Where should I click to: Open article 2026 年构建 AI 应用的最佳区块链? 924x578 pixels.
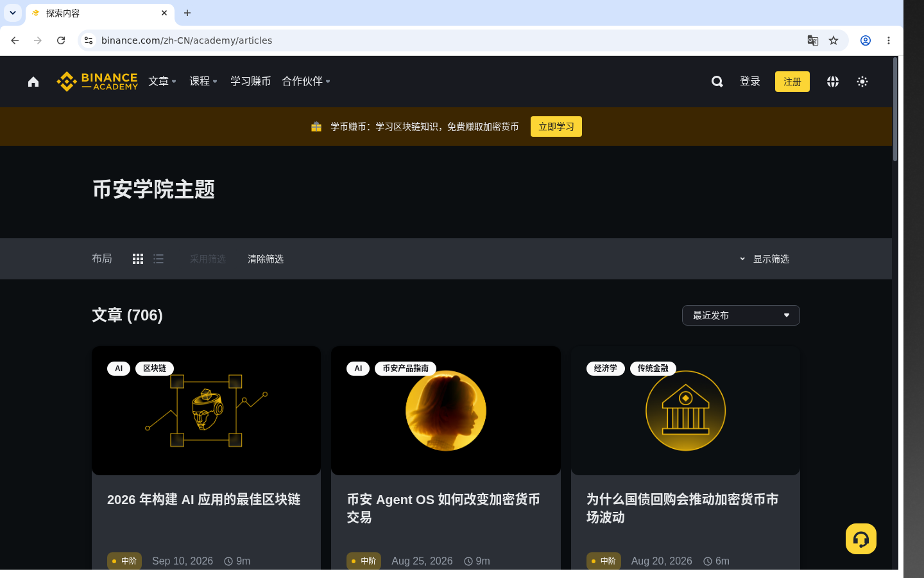203,500
